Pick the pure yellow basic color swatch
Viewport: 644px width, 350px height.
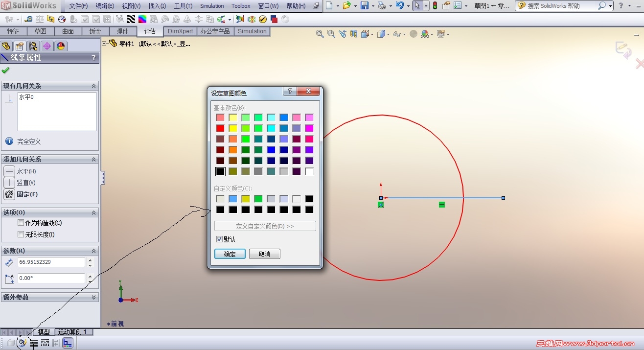[x=233, y=128]
